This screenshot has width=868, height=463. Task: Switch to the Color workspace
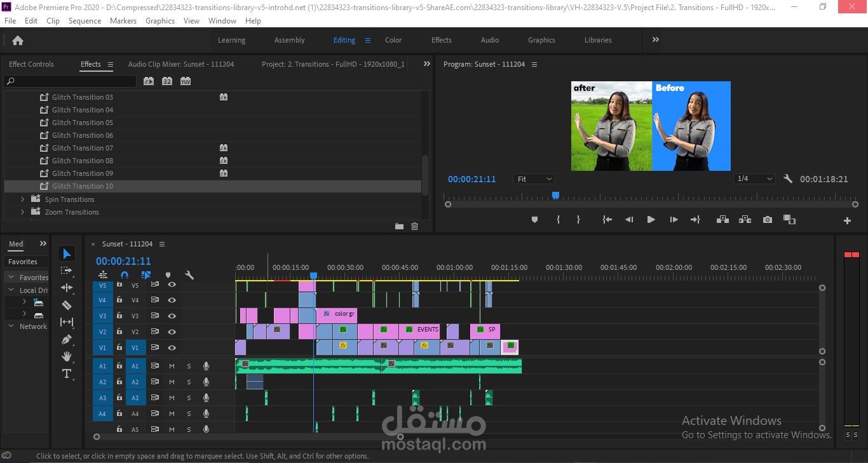(x=393, y=40)
